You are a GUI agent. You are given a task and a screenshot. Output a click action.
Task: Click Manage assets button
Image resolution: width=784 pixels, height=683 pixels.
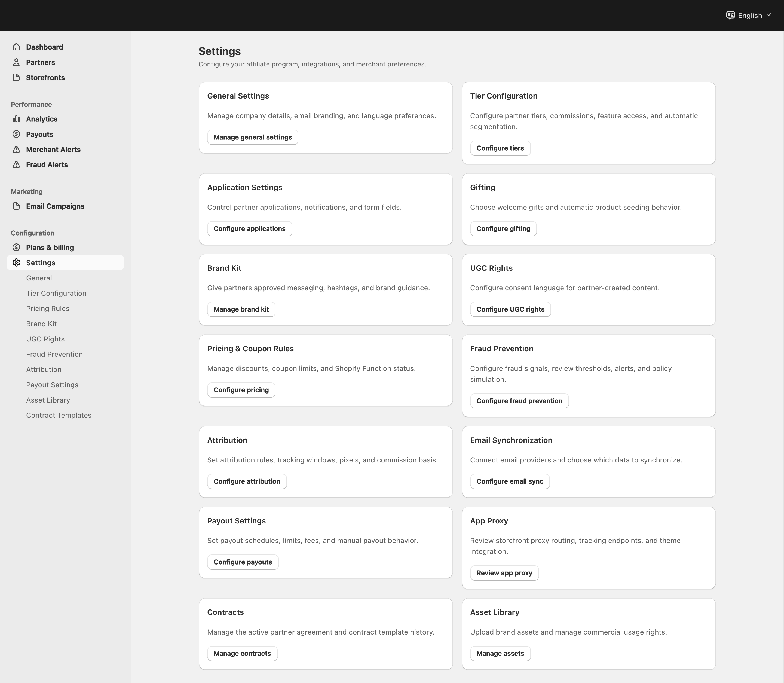click(x=500, y=653)
